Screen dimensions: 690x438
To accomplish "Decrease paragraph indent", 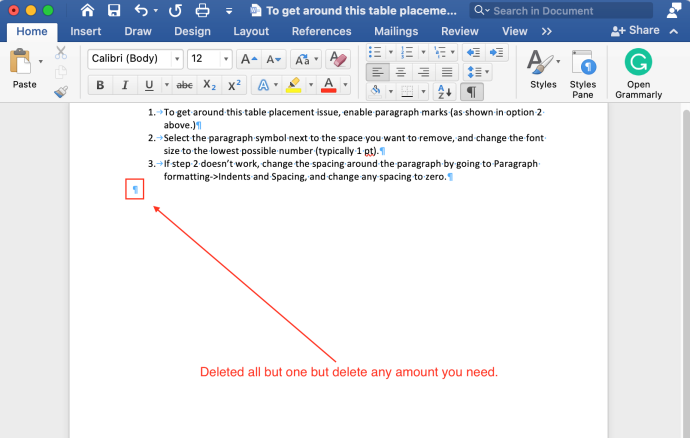I will (473, 52).
